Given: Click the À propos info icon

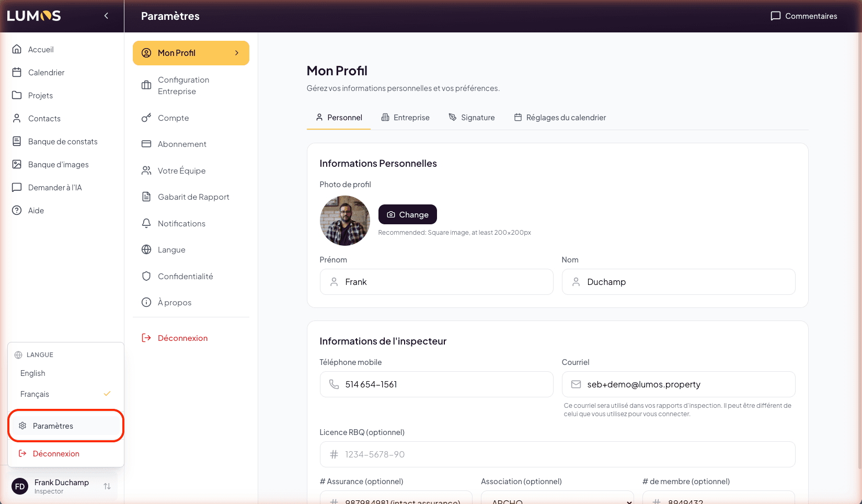Looking at the screenshot, I should (146, 302).
